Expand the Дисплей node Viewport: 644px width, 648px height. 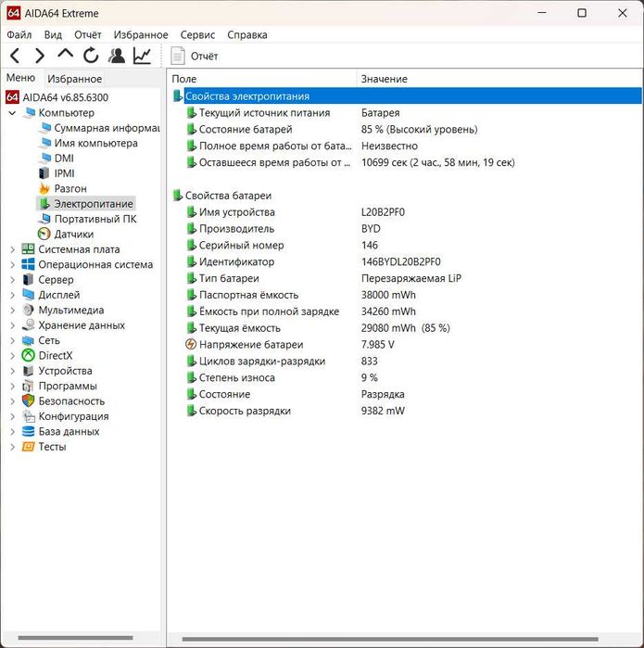pyautogui.click(x=12, y=295)
